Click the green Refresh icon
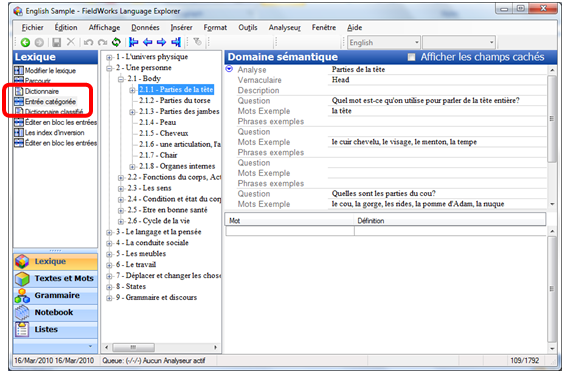Viewport: 562px width, 373px height. tap(116, 42)
